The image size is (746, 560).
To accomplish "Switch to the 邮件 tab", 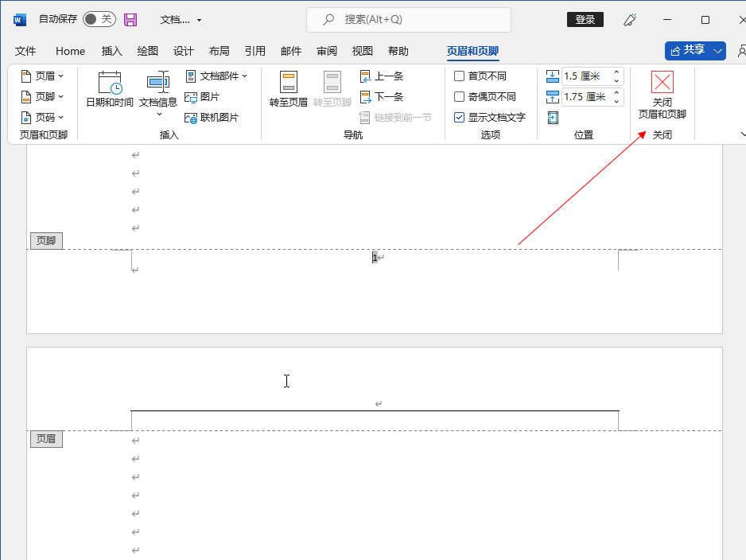I will 291,51.
